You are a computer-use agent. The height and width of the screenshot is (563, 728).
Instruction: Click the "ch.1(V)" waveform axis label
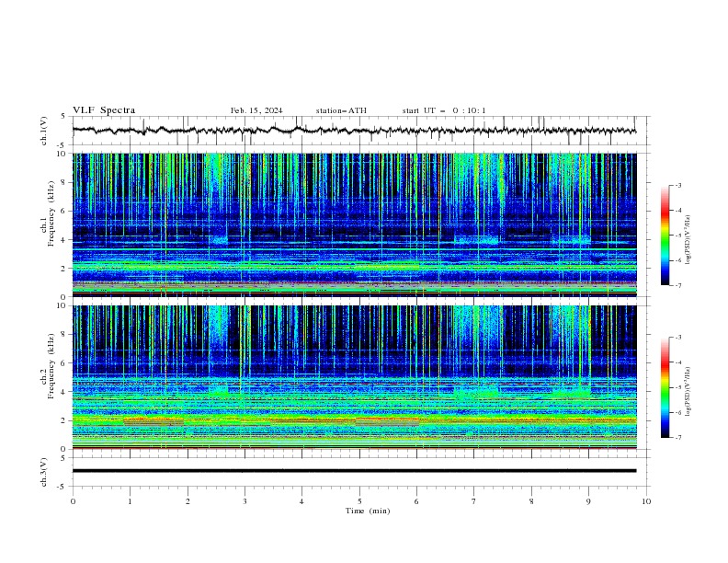tap(44, 131)
